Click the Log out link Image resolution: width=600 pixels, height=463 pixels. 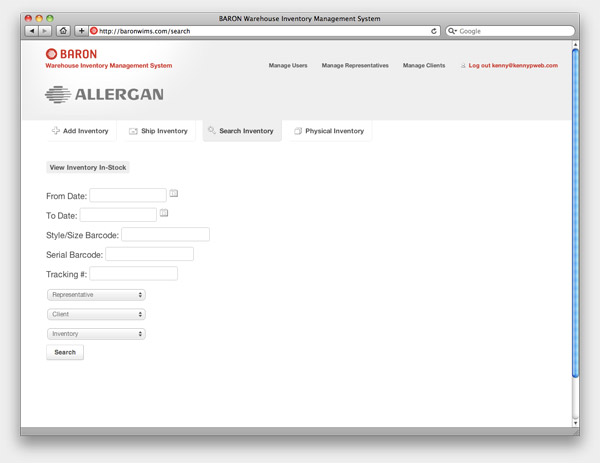508,65
